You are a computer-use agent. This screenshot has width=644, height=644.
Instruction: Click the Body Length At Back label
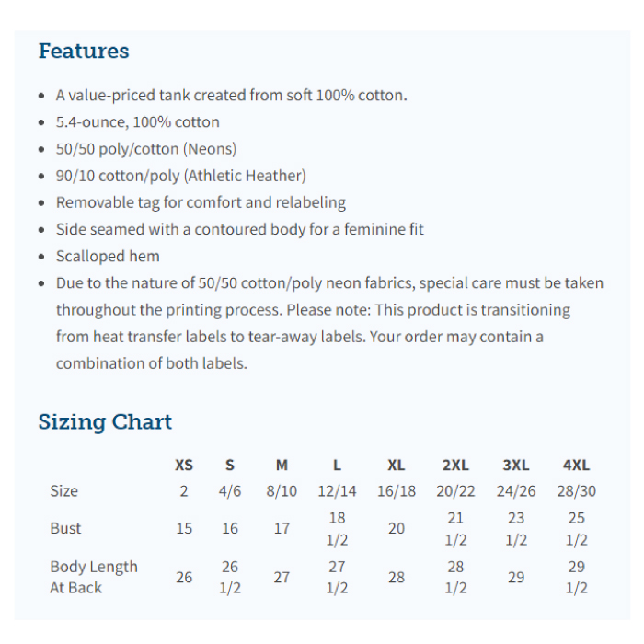point(93,577)
